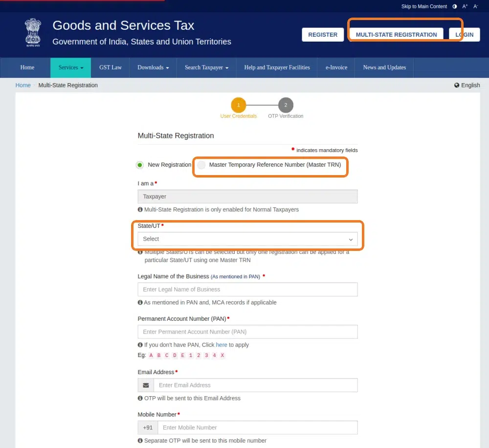Click info icon beside PAN and MCA records note
The height and width of the screenshot is (448, 489).
pyautogui.click(x=140, y=302)
